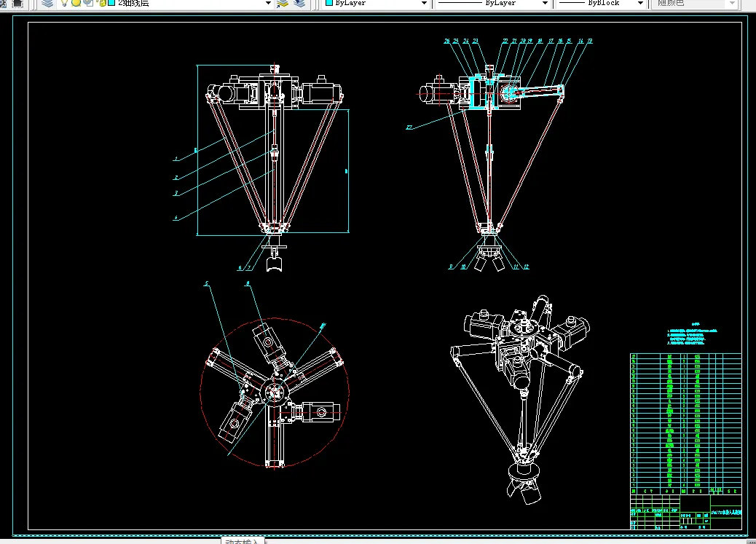756x544 pixels.
Task: Toggle the layer on/off lightbulb icon
Action: pos(64,4)
